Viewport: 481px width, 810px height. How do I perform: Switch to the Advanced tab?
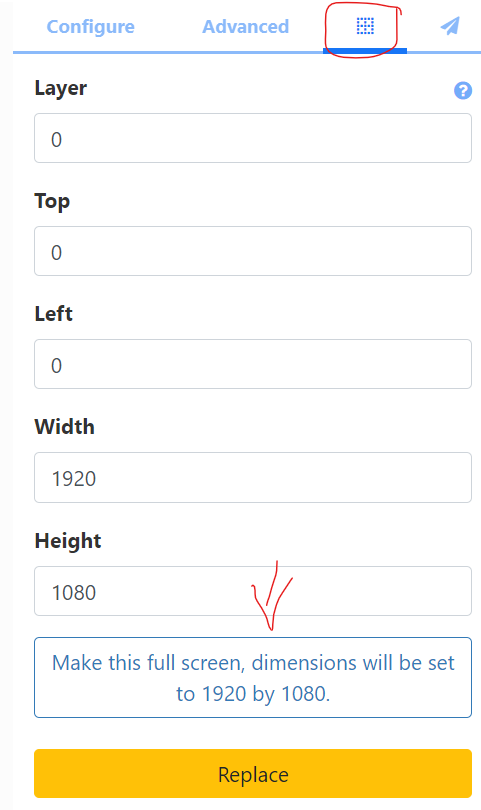point(245,26)
